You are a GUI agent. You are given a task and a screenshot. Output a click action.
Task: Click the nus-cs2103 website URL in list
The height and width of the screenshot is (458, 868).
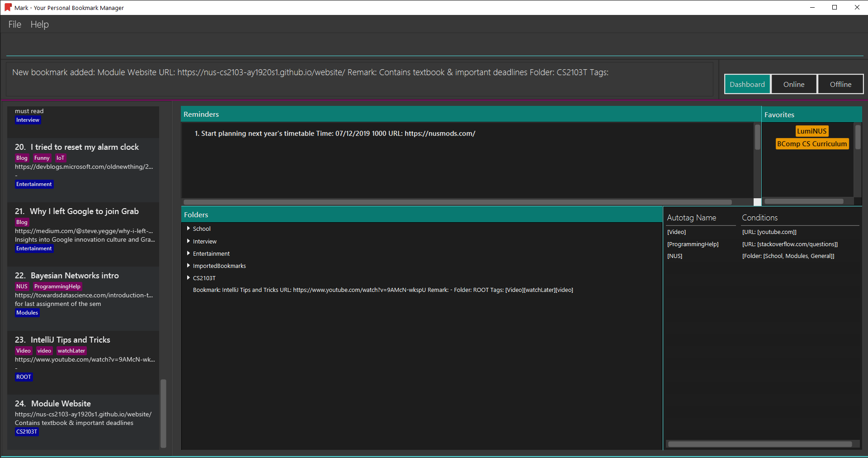[x=83, y=415]
